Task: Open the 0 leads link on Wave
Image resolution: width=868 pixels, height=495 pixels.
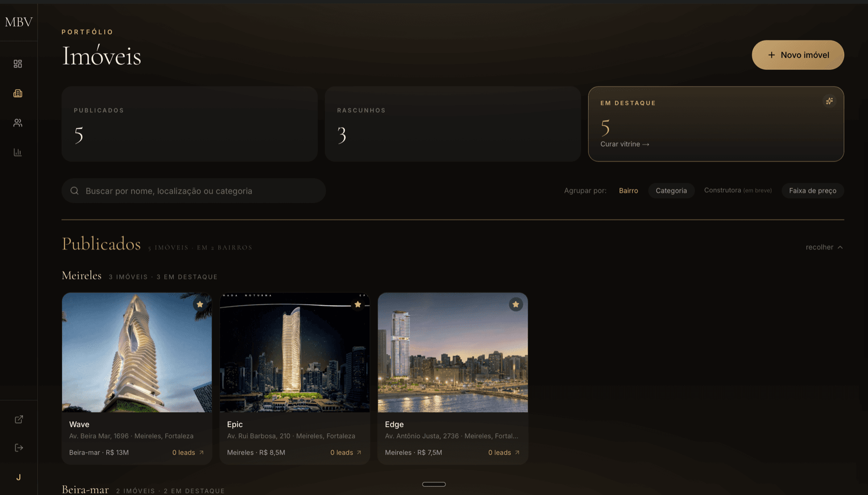Action: click(188, 453)
